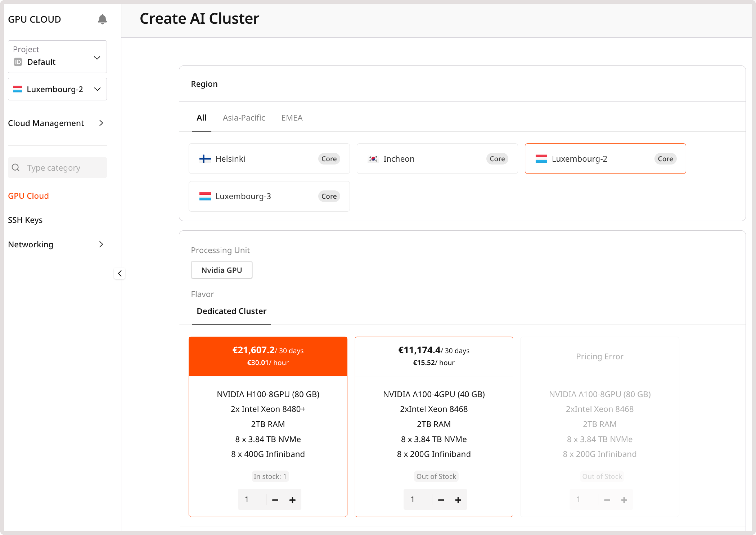Switch to the Asia-Pacific tab
756x535 pixels.
244,118
